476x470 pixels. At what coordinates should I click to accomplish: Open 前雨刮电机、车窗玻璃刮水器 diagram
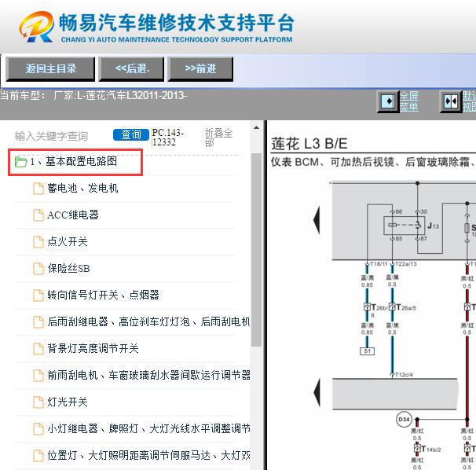tap(148, 375)
